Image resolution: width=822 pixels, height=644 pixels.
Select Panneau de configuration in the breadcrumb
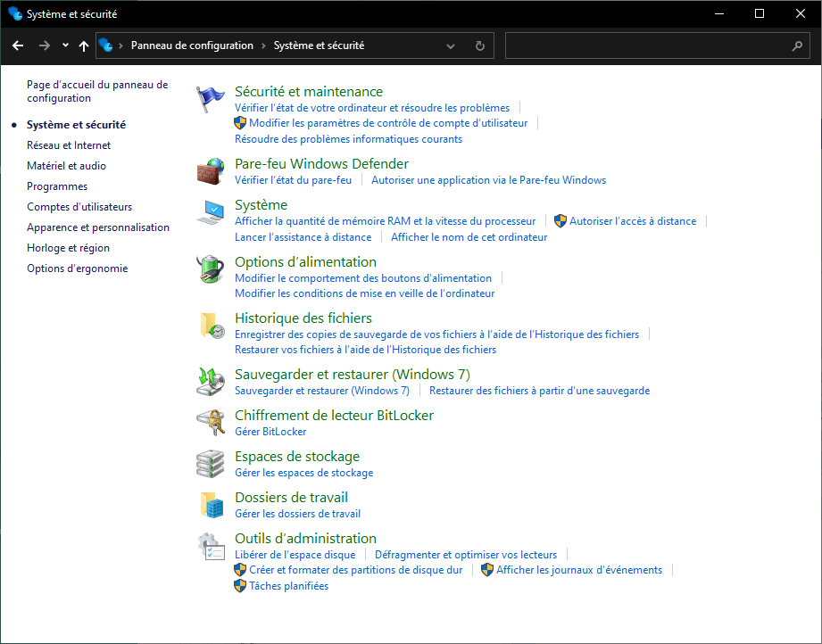coord(192,45)
